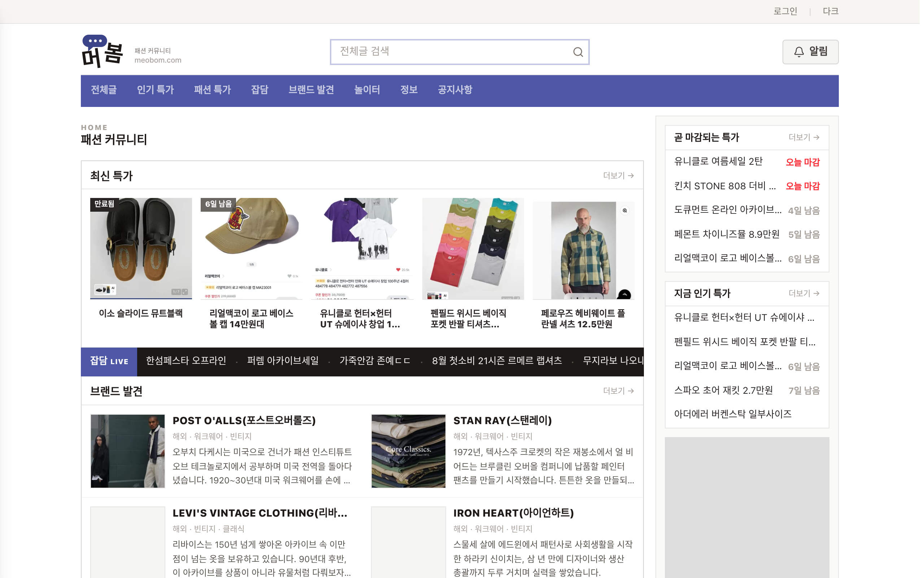
Task: Open LEVI'S VINTAGE CLOTHING brand title
Action: pyautogui.click(x=261, y=515)
